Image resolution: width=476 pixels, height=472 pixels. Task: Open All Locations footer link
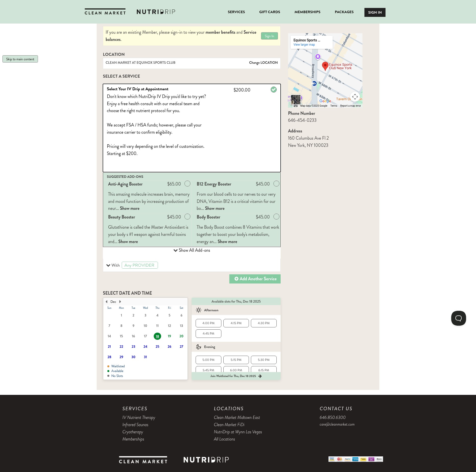[x=224, y=439]
